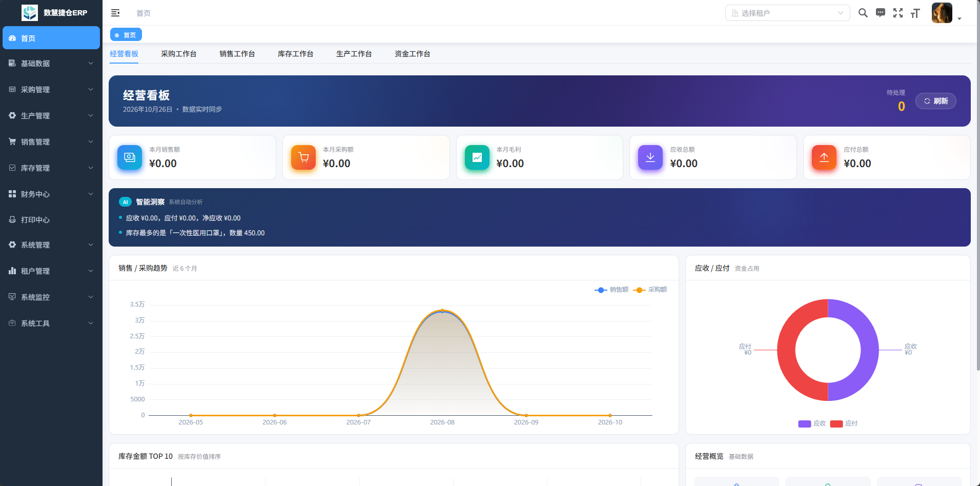Click the 首页 breadcrumb link
The image size is (980, 486).
click(144, 13)
